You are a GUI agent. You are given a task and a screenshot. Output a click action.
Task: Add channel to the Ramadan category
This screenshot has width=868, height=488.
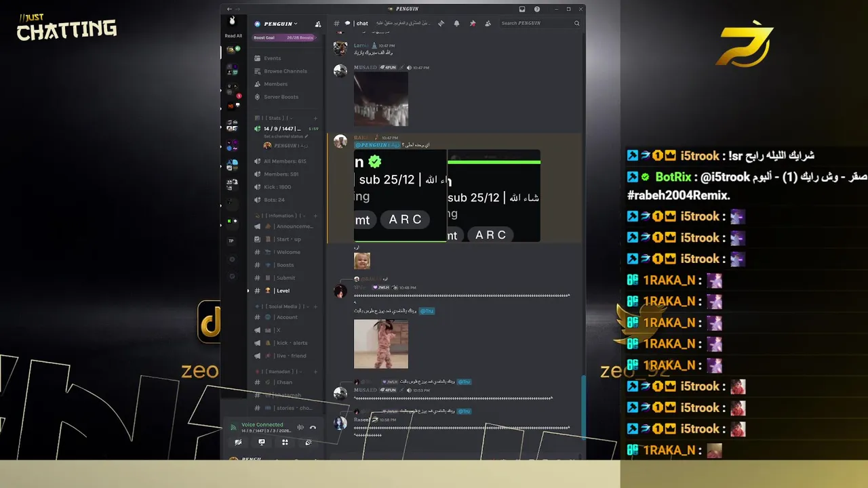315,371
